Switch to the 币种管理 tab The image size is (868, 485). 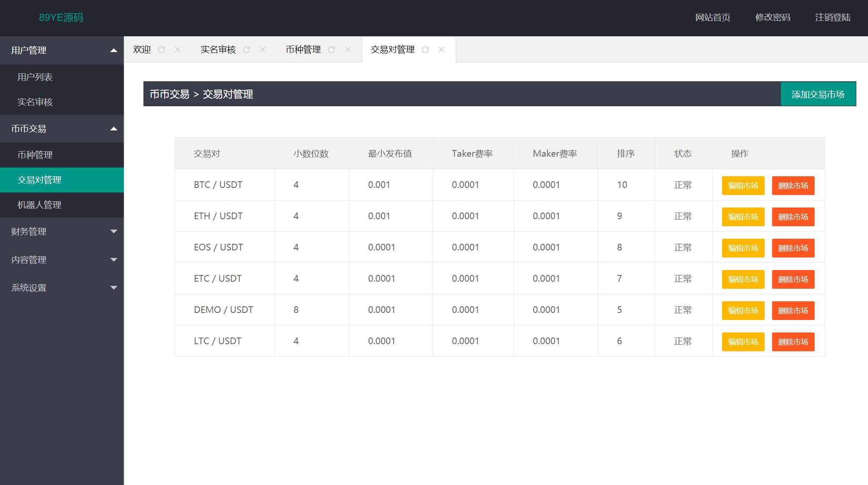tap(303, 50)
